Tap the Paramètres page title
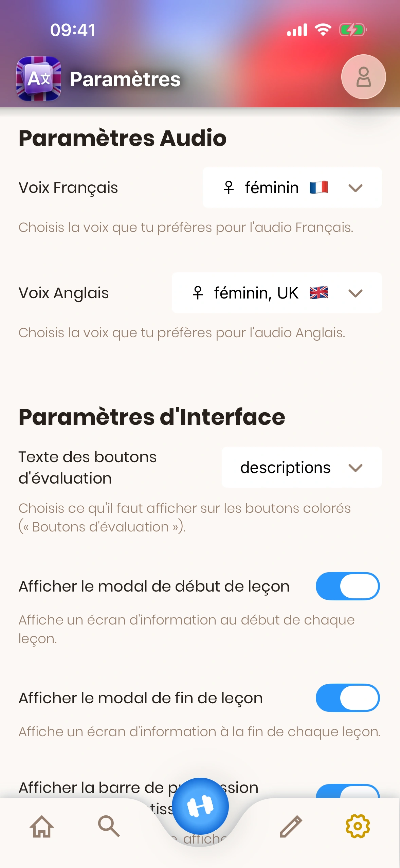Image resolution: width=400 pixels, height=868 pixels. [125, 79]
